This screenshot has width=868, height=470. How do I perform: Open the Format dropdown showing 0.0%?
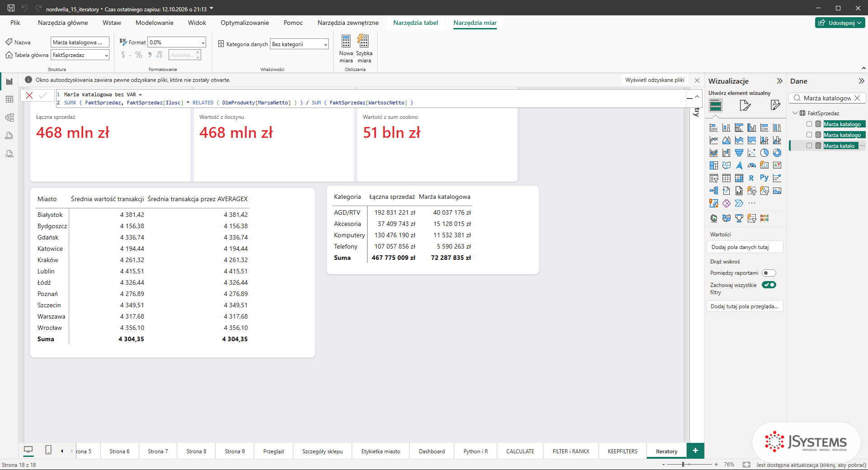point(177,42)
